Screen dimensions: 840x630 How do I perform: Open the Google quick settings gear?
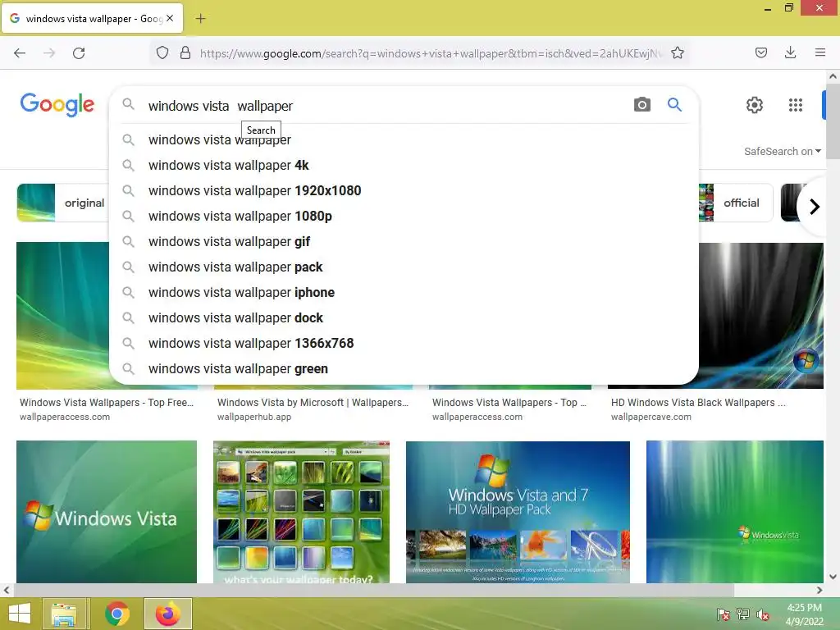[x=755, y=105]
